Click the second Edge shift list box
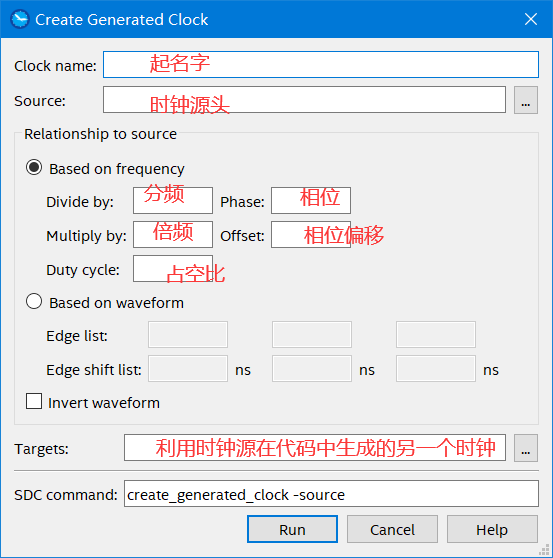 (312, 368)
